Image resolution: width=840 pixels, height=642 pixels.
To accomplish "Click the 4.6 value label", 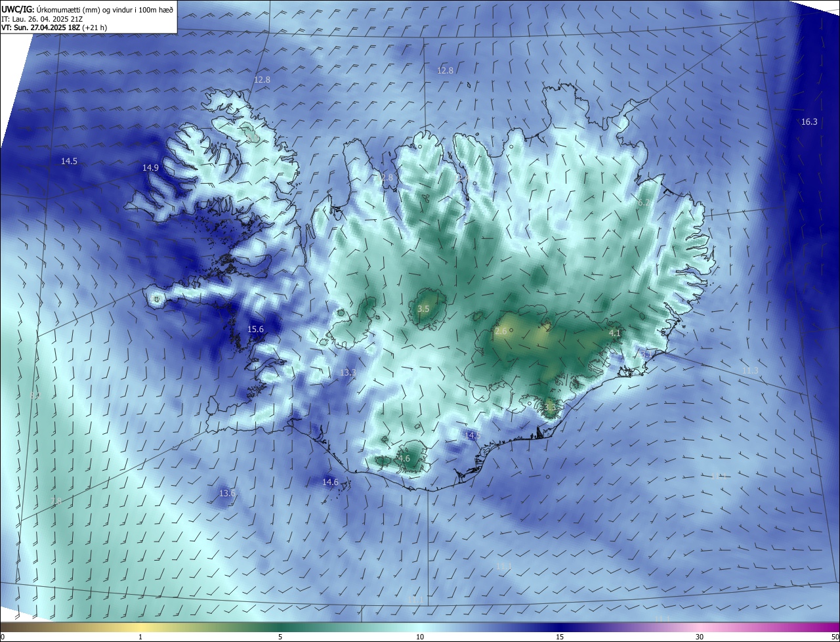I will (404, 458).
